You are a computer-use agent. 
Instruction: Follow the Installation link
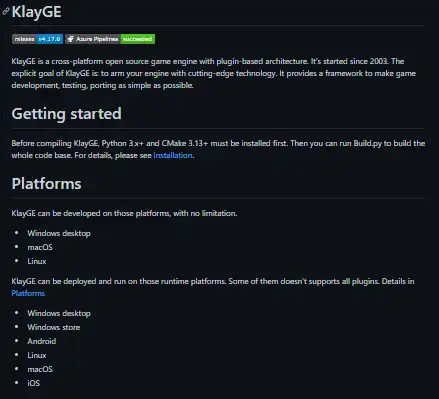(173, 155)
